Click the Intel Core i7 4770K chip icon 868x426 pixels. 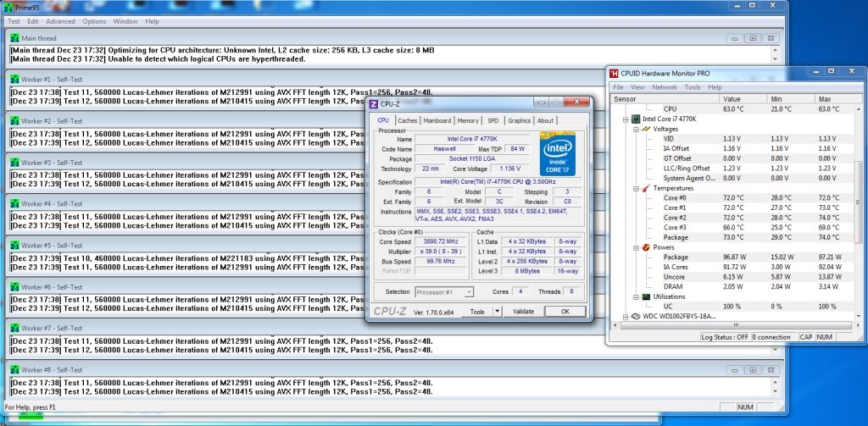(637, 119)
